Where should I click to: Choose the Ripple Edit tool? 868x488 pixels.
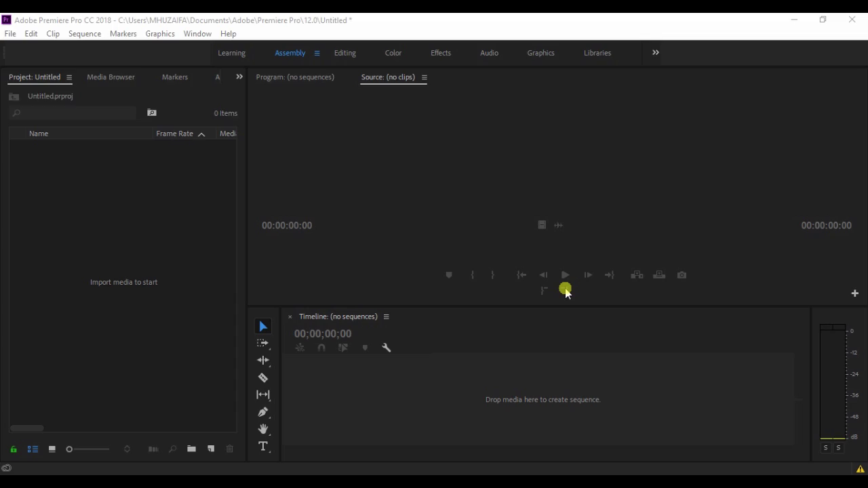[263, 361]
